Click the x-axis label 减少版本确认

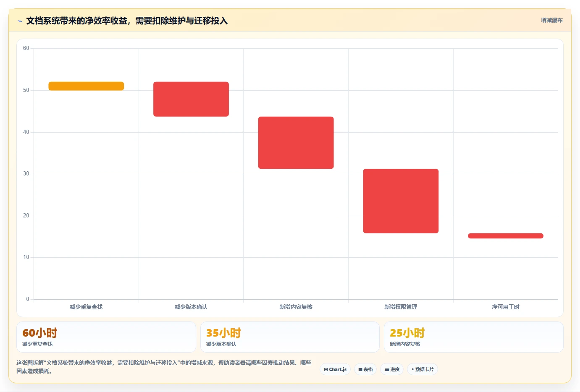click(191, 307)
